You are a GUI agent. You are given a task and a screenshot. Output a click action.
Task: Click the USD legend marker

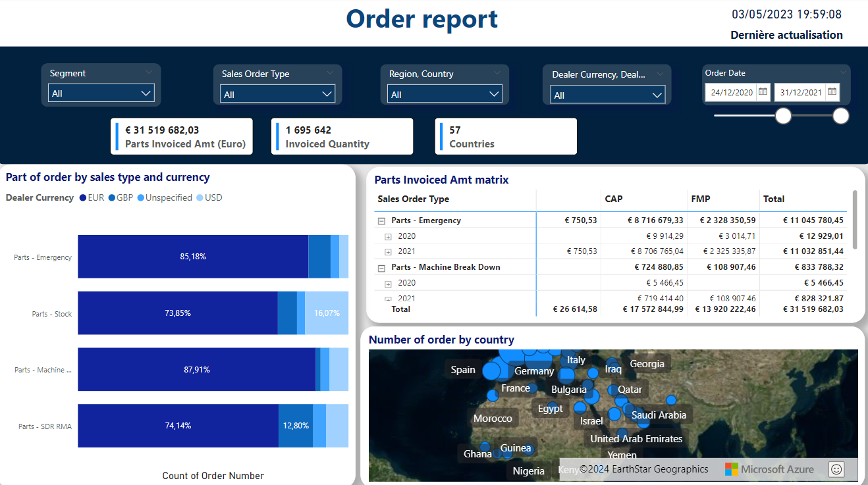tap(200, 197)
